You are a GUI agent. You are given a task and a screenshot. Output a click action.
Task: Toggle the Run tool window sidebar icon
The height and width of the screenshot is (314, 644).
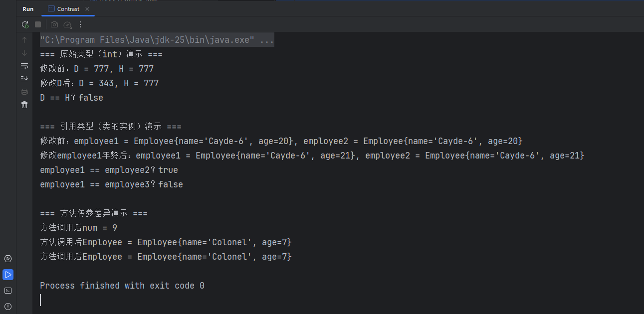pos(8,275)
